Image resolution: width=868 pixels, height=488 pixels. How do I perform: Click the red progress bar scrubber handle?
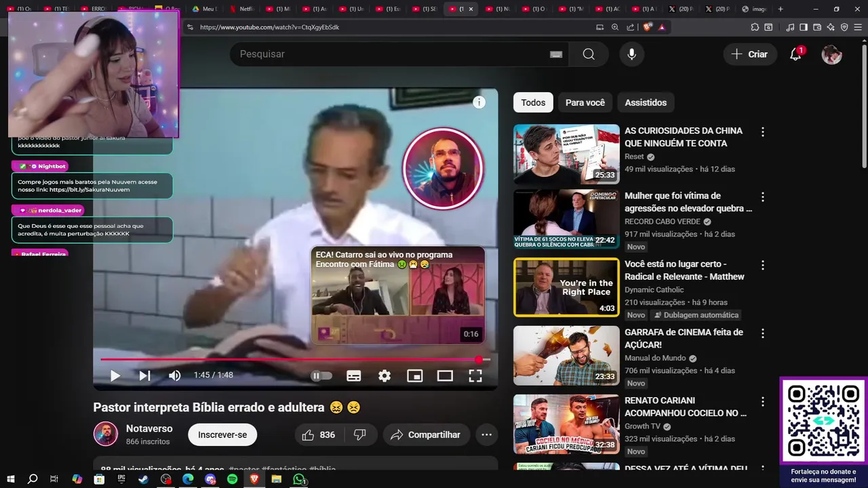coord(479,359)
